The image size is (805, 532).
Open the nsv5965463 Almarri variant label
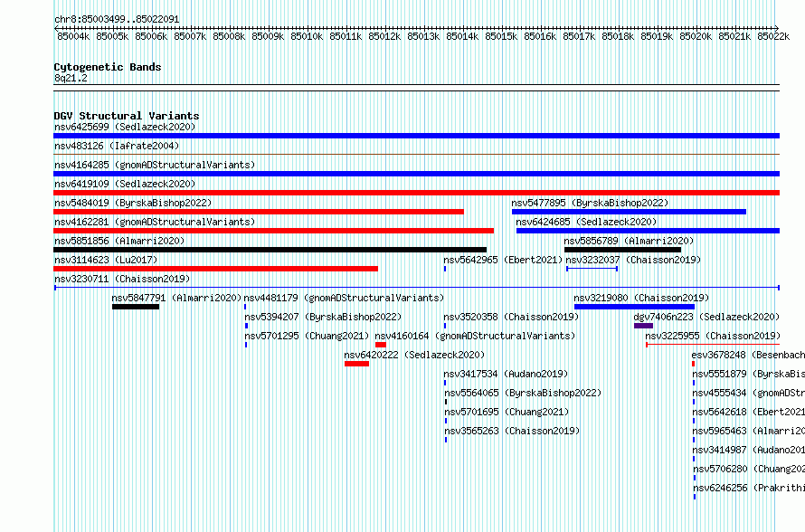pyautogui.click(x=749, y=431)
